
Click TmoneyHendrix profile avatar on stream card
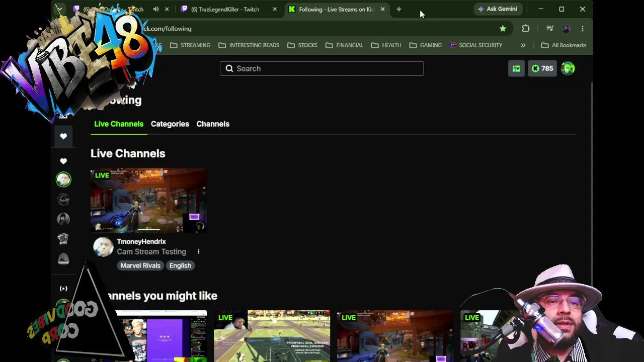[x=103, y=247]
